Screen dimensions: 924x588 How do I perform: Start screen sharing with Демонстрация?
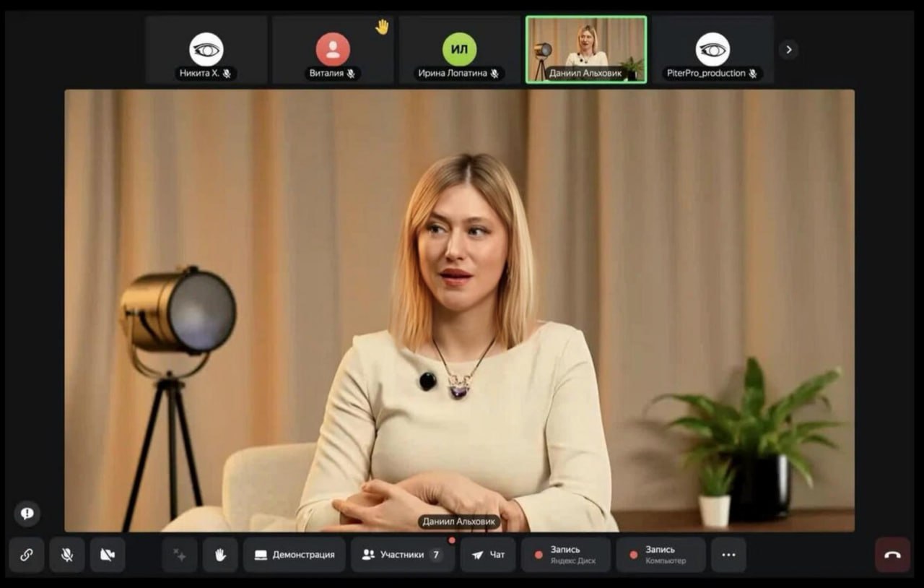(x=295, y=555)
